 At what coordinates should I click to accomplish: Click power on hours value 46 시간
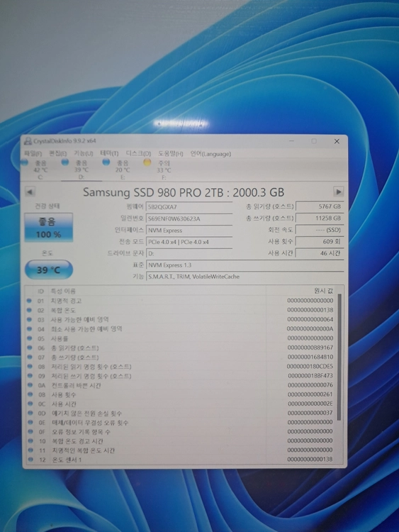320,253
